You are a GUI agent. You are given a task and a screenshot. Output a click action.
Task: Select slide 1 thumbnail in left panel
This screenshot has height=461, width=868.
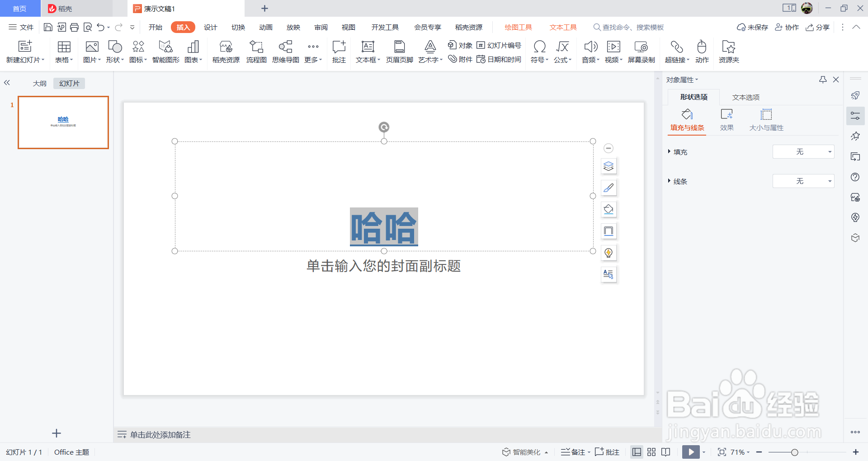click(63, 122)
